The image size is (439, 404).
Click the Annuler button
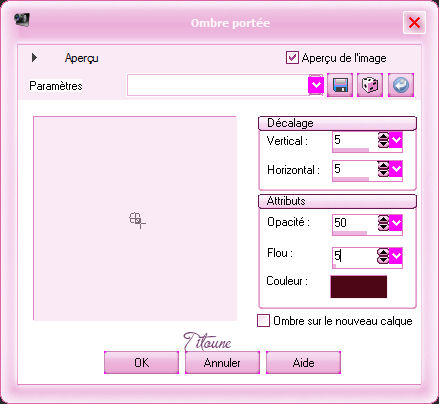click(x=222, y=362)
